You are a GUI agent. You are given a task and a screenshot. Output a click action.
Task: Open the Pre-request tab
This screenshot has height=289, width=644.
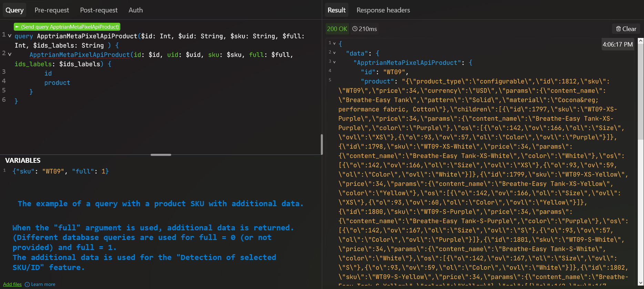pyautogui.click(x=52, y=10)
